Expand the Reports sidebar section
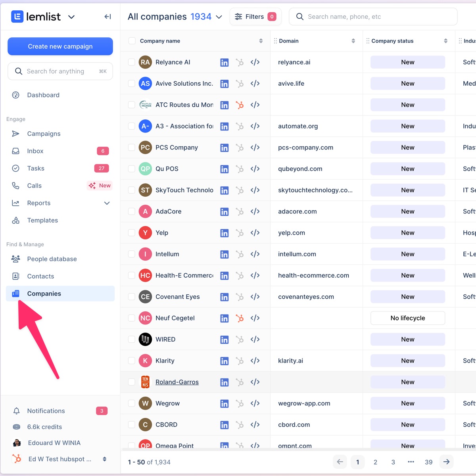476x476 pixels. tap(107, 203)
